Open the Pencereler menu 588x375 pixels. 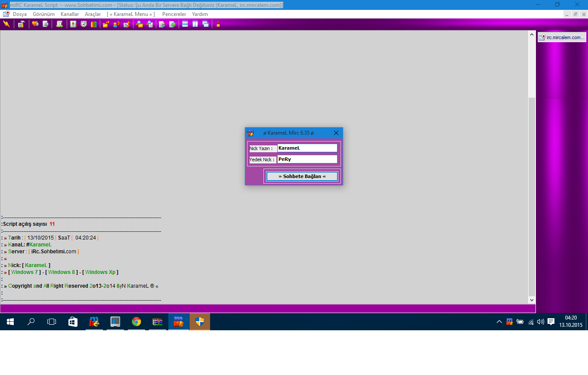(x=174, y=14)
